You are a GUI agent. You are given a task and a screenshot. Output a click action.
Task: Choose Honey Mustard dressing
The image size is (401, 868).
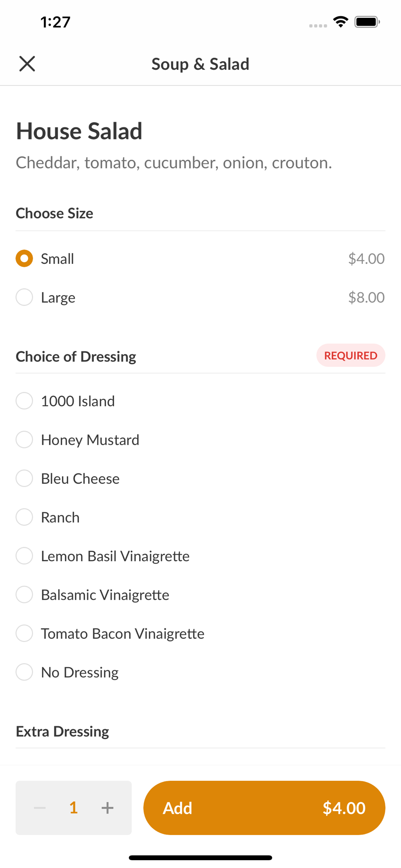pyautogui.click(x=24, y=440)
